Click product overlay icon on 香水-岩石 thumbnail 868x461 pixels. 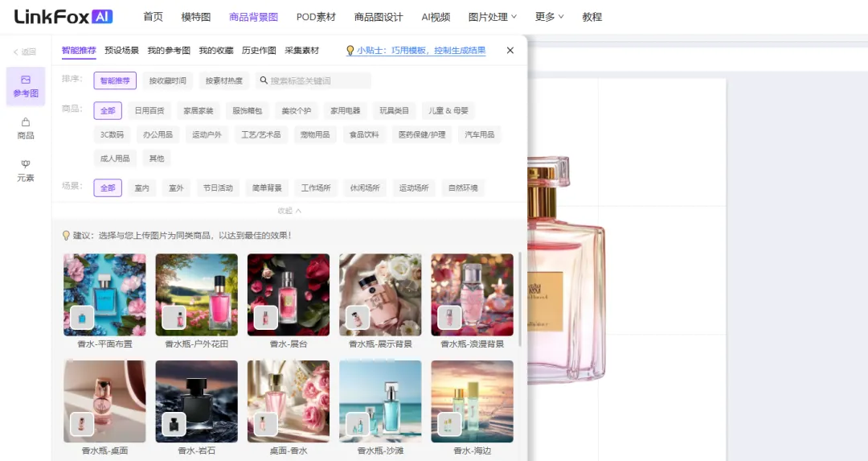coord(174,425)
